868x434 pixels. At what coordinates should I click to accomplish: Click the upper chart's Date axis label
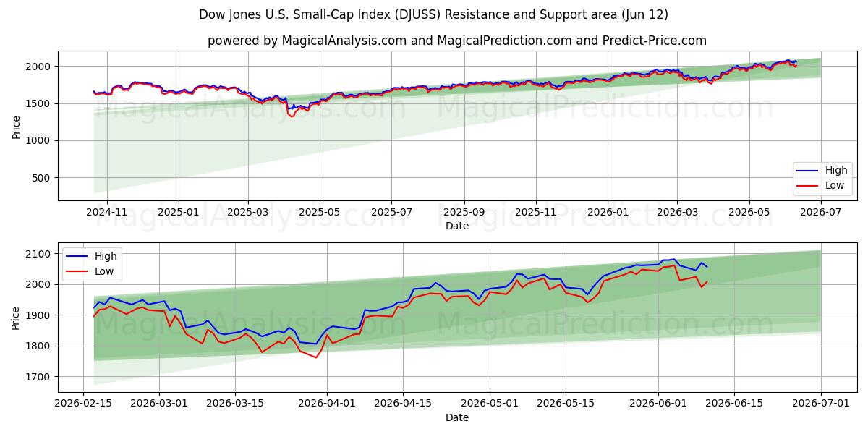tap(457, 226)
